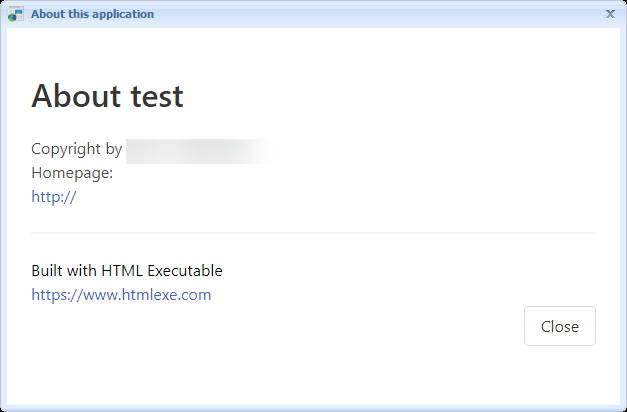Screen dimensions: 627x412
Task: Select the "Copyright by" text
Action: pos(76,149)
